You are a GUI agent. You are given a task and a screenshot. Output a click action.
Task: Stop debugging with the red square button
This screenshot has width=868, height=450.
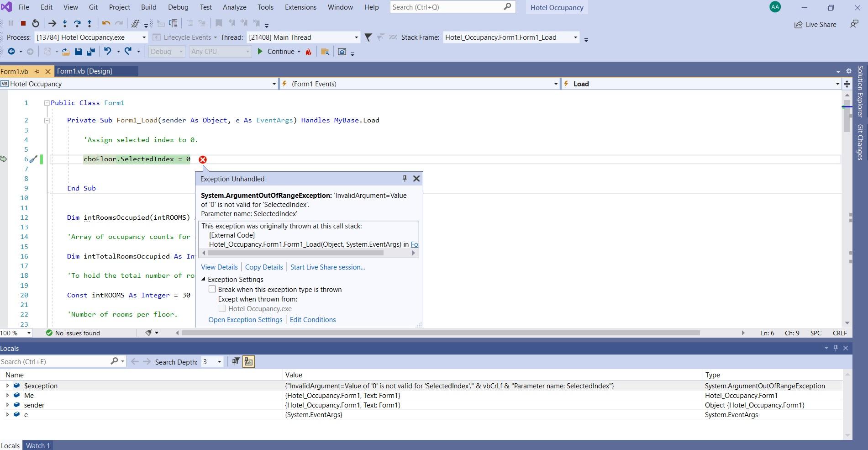click(x=23, y=23)
